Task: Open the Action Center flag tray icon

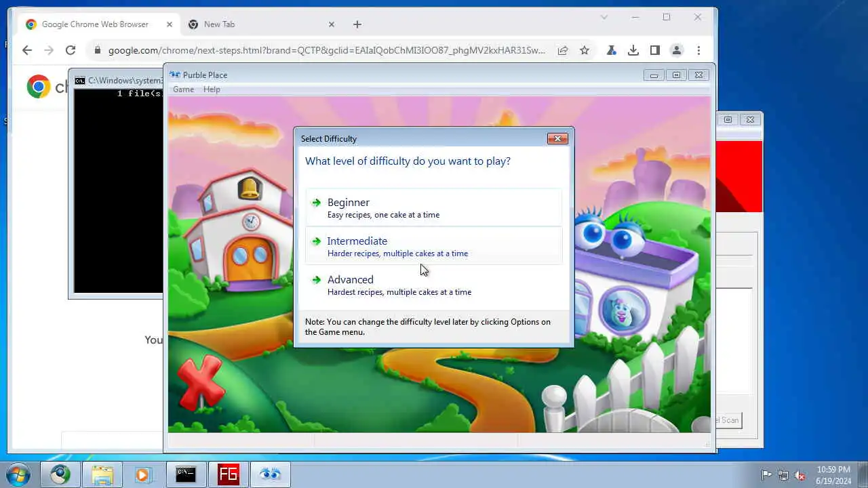Action: (x=766, y=475)
